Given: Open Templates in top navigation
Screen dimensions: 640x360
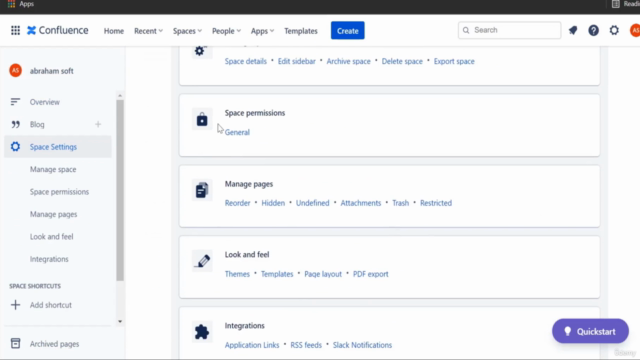Looking at the screenshot, I should (x=301, y=31).
